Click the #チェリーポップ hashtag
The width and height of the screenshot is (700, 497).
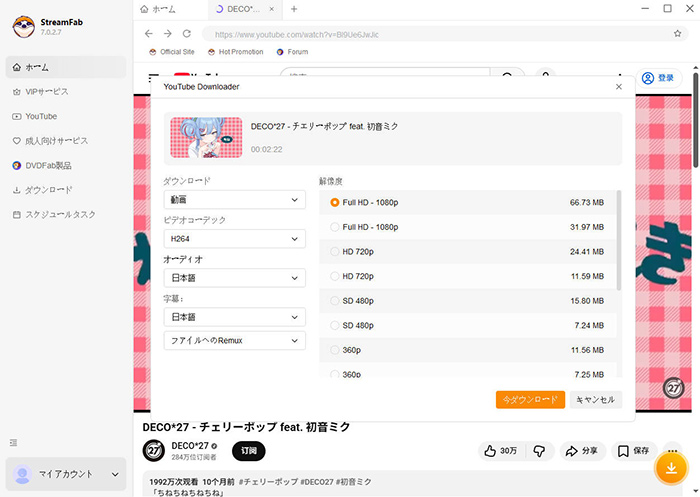pyautogui.click(x=268, y=482)
